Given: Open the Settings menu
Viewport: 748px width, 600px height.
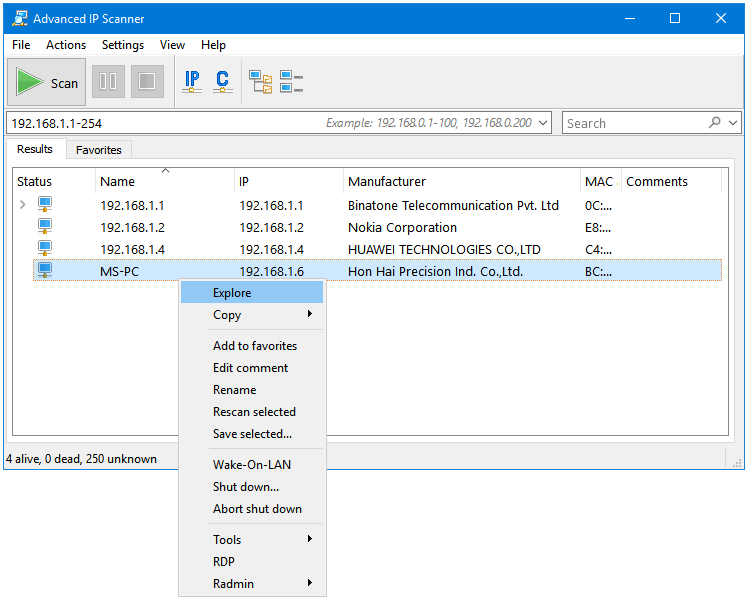Looking at the screenshot, I should coord(123,45).
